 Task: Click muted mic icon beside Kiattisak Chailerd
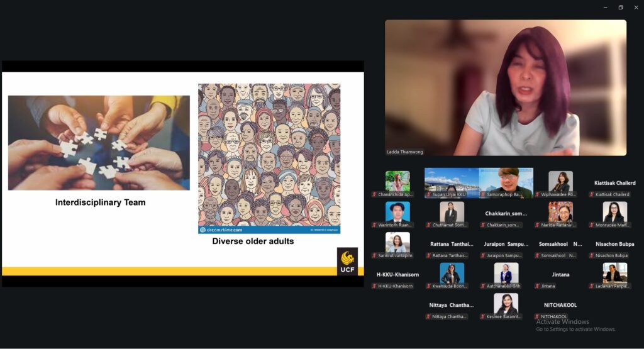[592, 195]
